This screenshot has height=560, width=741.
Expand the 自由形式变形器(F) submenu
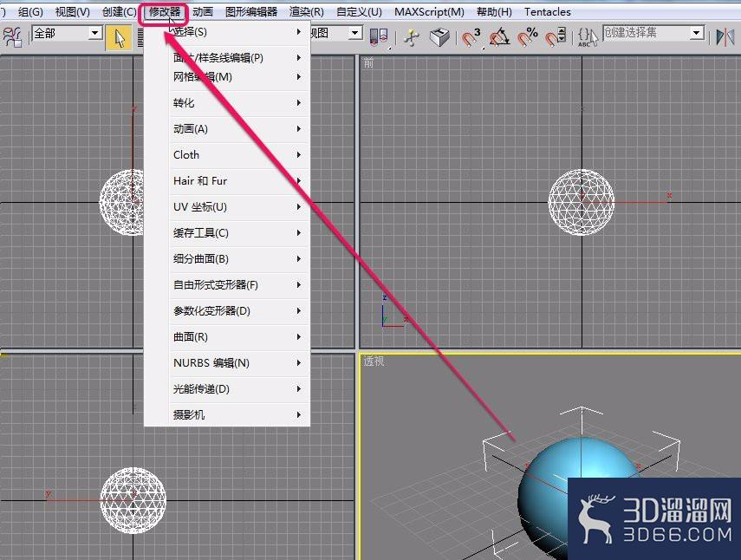pos(227,284)
